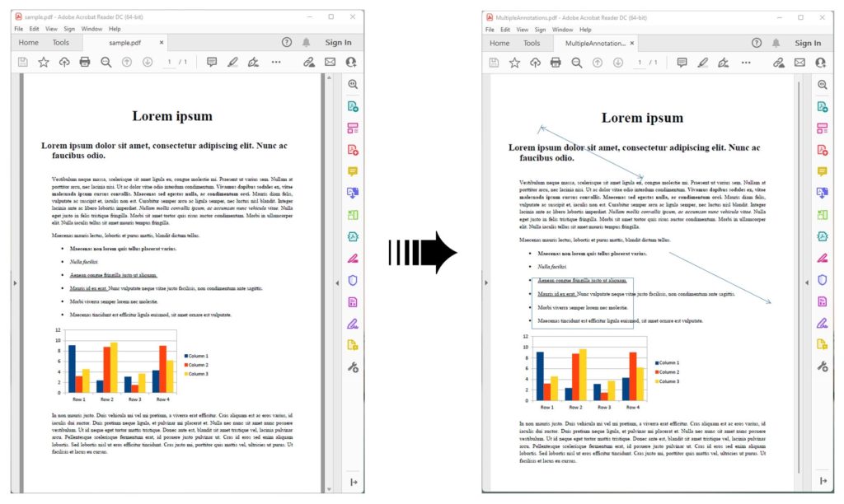The width and height of the screenshot is (844, 504).
Task: Open the View menu in sample.pdf window
Action: pyautogui.click(x=51, y=29)
